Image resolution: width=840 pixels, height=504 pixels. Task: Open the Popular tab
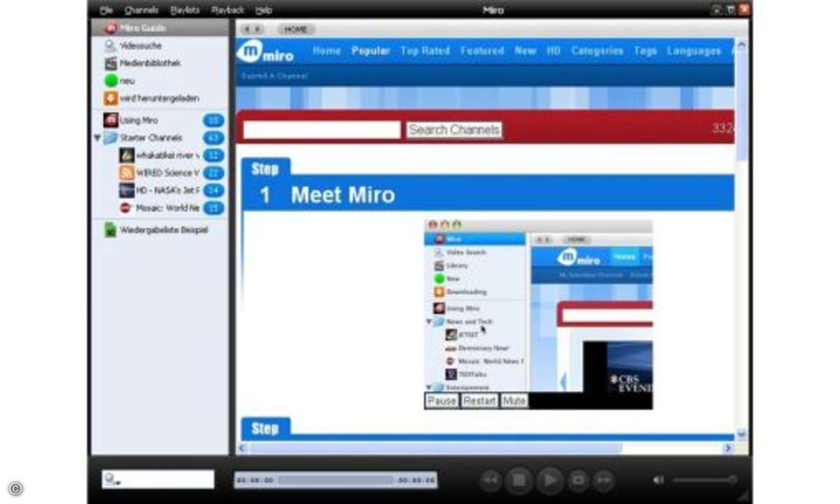(370, 51)
